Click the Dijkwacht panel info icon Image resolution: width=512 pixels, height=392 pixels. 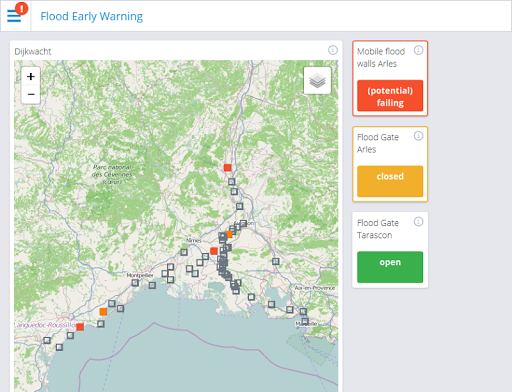333,50
